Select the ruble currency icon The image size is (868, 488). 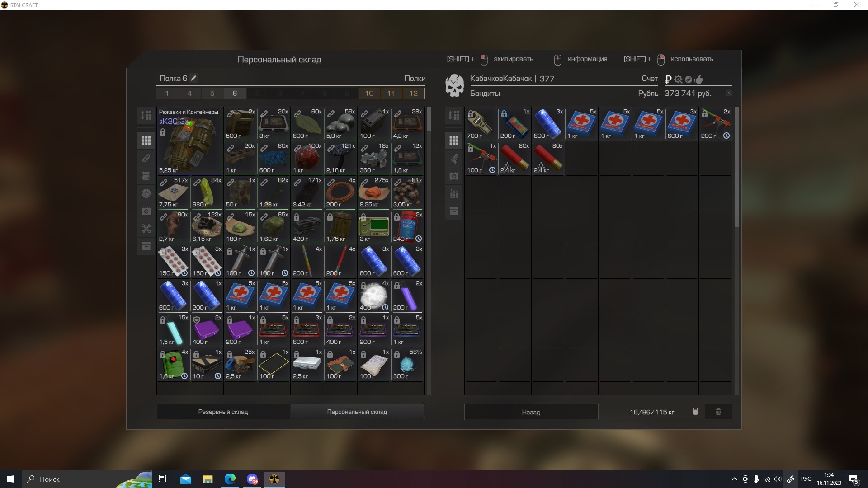[x=668, y=80]
